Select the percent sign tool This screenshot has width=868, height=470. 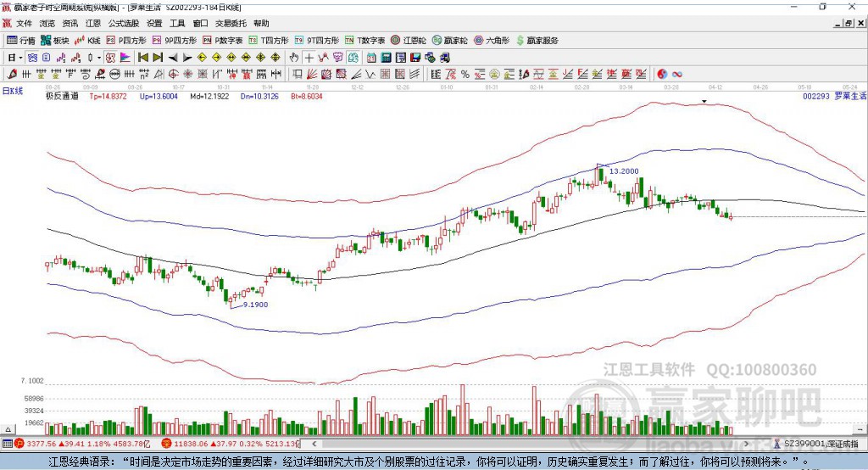[465, 75]
